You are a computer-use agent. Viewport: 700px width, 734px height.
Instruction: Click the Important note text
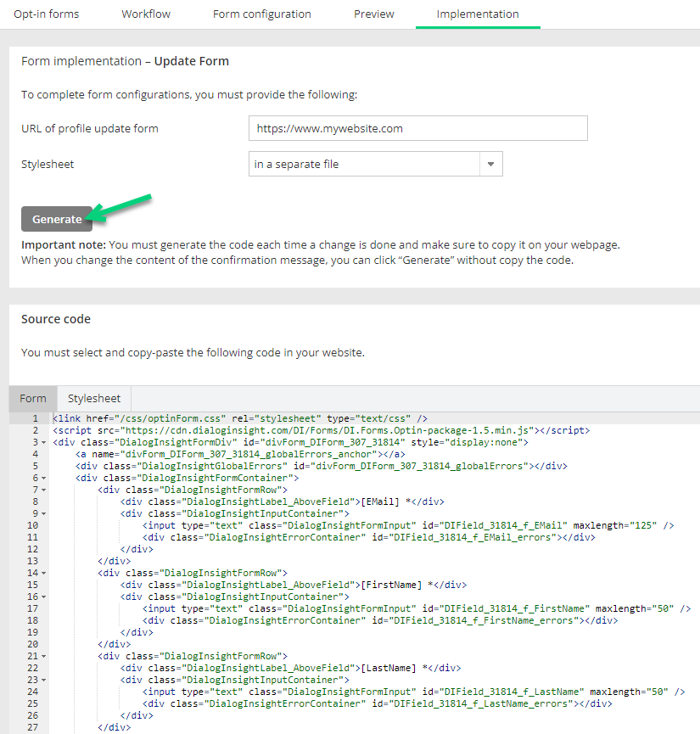[x=320, y=252]
